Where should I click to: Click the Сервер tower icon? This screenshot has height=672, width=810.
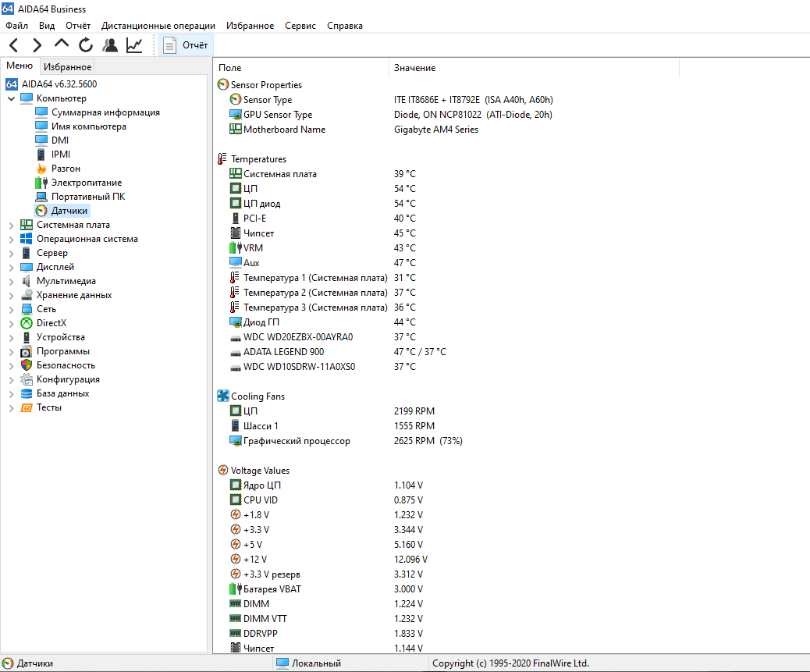click(27, 253)
